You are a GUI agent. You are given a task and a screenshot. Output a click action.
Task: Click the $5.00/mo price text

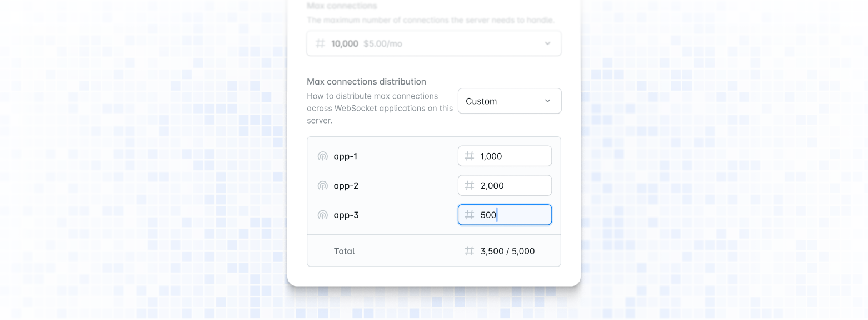[382, 43]
